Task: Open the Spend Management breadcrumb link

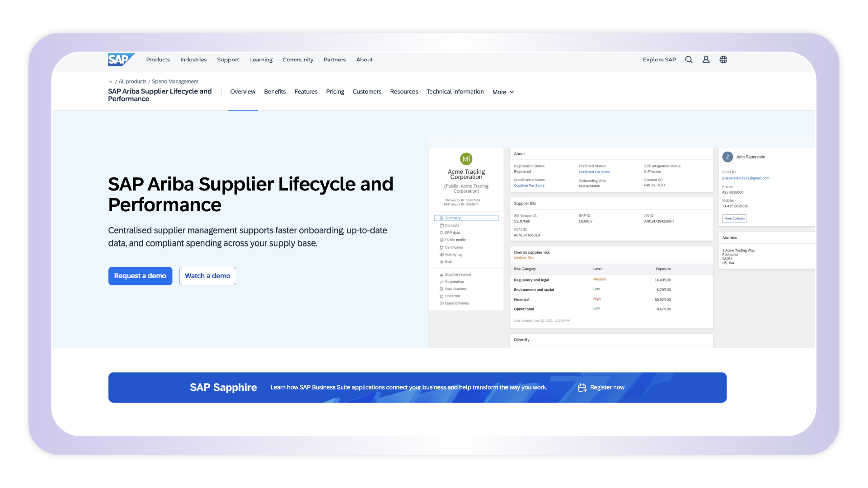Action: tap(175, 82)
